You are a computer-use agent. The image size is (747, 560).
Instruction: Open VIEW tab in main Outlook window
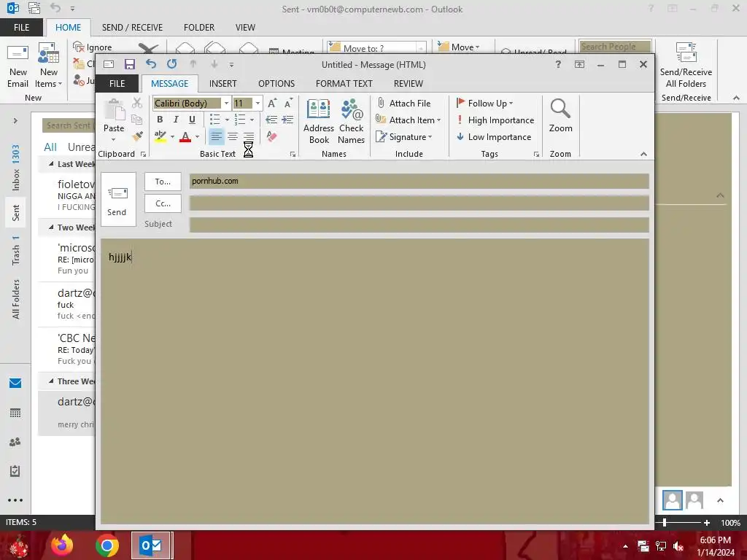coord(245,28)
